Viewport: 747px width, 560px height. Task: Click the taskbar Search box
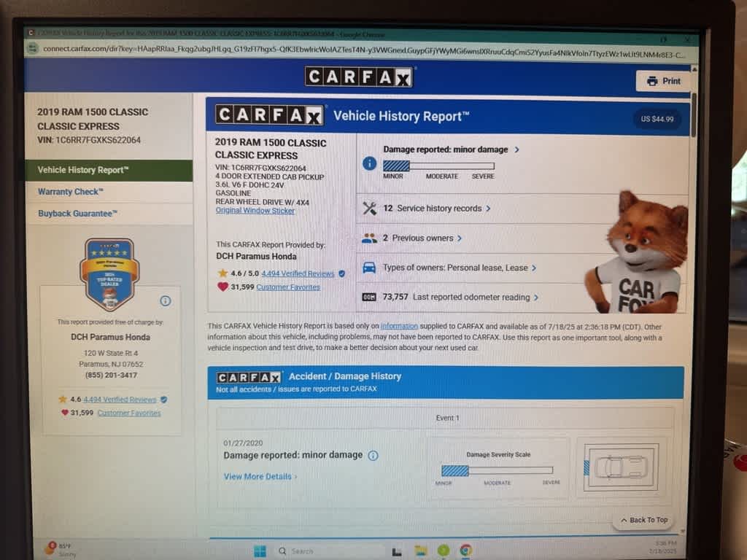point(330,551)
